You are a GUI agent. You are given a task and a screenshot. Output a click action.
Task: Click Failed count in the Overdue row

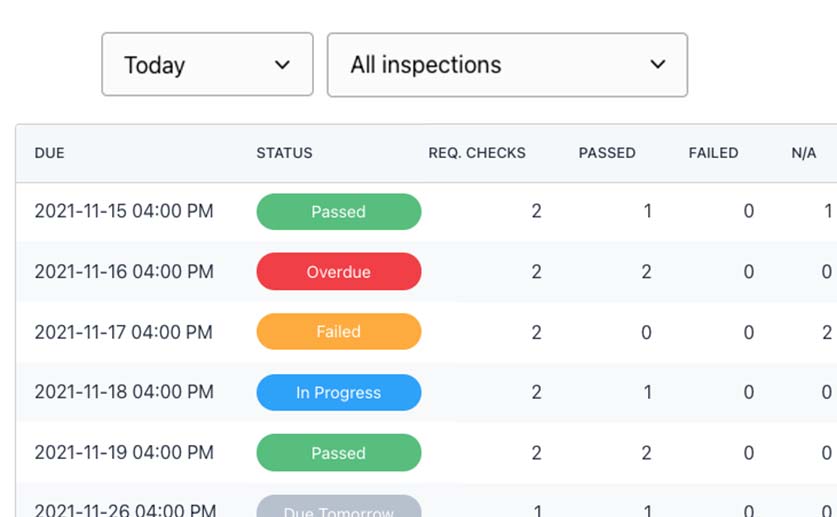[749, 272]
